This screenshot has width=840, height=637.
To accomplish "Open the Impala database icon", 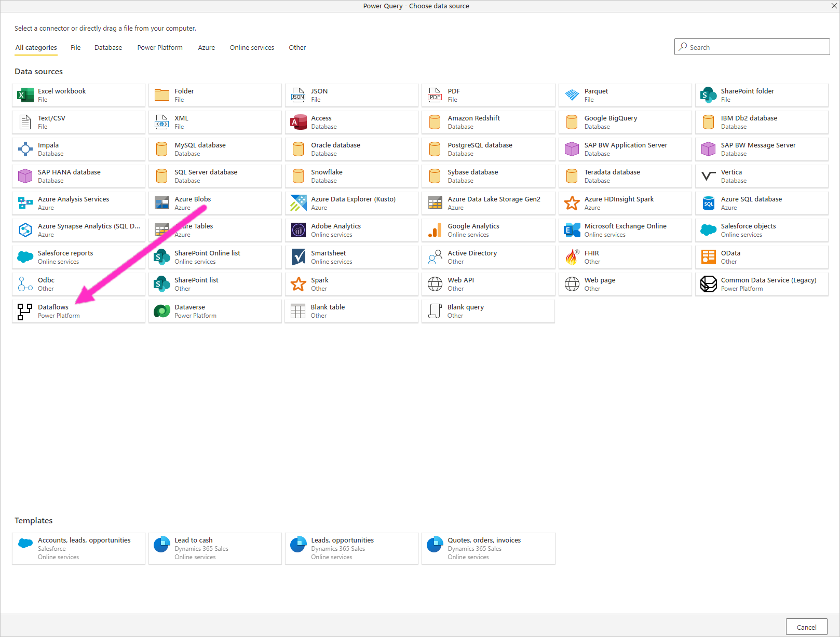I will (x=25, y=149).
